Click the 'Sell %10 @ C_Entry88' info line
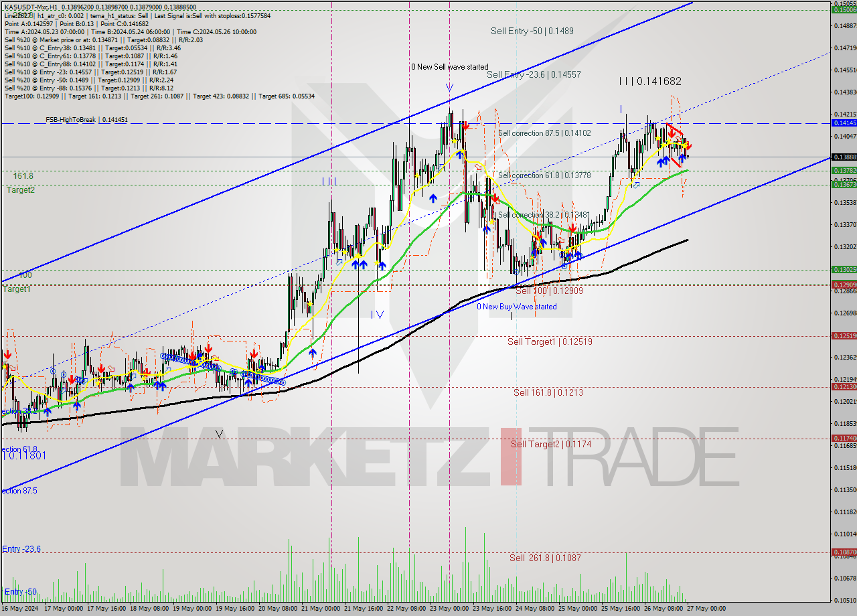Image resolution: width=857 pixels, height=616 pixels. [90, 64]
